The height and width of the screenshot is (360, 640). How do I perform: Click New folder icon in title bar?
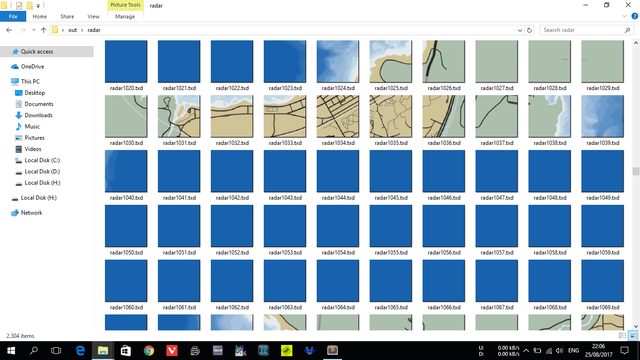pos(29,6)
